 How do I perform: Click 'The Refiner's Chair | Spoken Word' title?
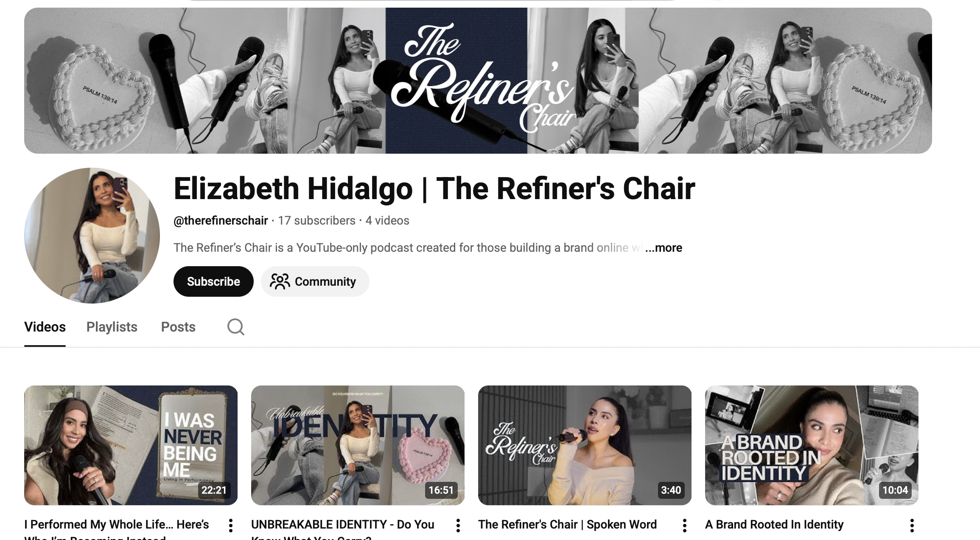(567, 525)
